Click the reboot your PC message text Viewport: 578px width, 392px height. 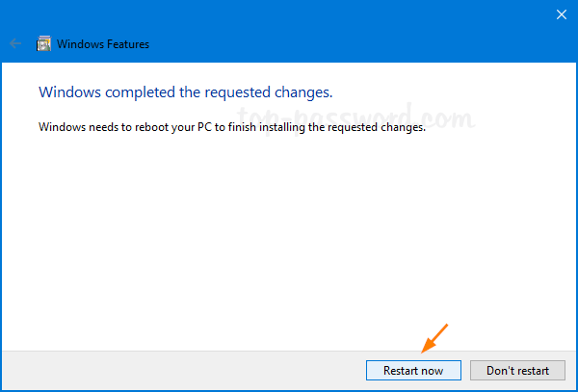point(231,126)
